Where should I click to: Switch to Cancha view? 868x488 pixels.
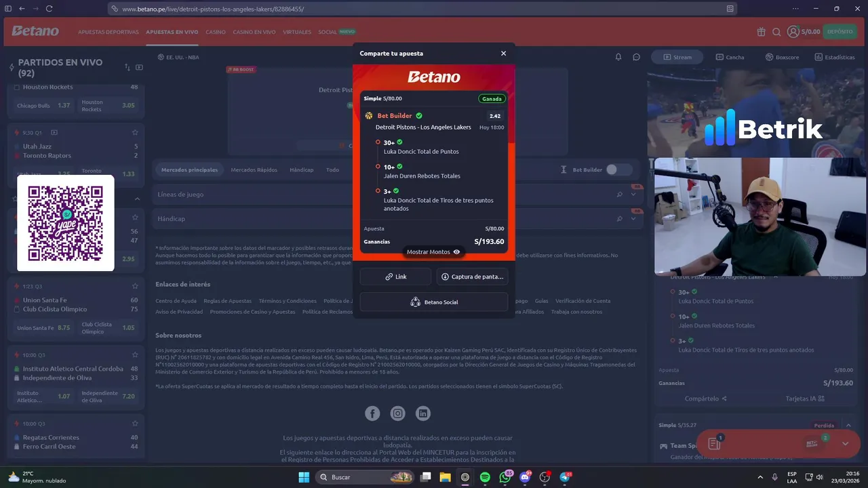coord(730,57)
